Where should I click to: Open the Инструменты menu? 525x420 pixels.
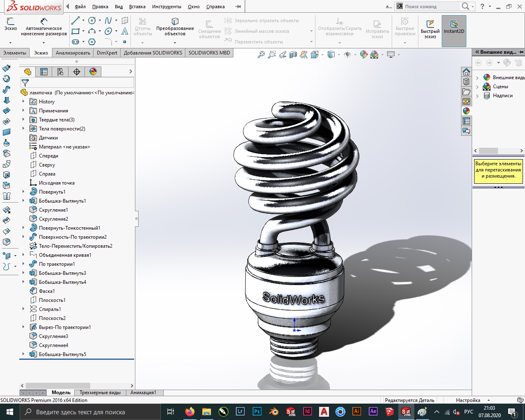167,7
